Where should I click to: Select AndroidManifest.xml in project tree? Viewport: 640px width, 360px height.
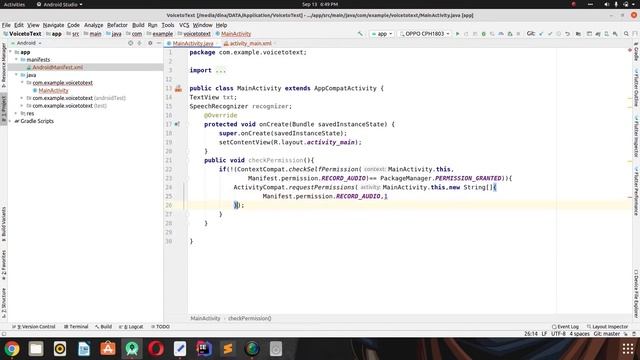click(58, 67)
